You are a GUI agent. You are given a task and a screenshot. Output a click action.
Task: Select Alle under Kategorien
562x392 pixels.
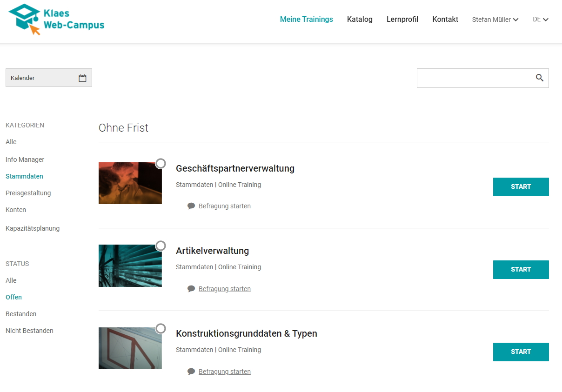pyautogui.click(x=11, y=142)
